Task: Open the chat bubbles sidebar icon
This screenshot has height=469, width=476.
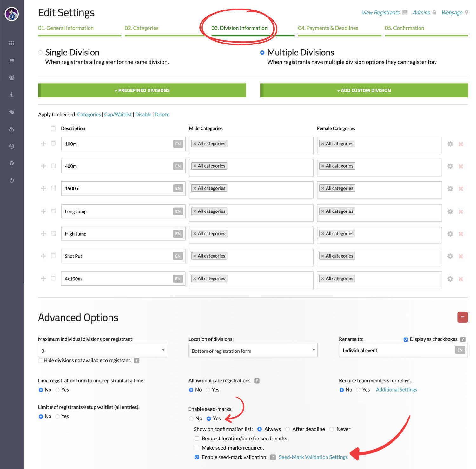Action: pyautogui.click(x=12, y=112)
